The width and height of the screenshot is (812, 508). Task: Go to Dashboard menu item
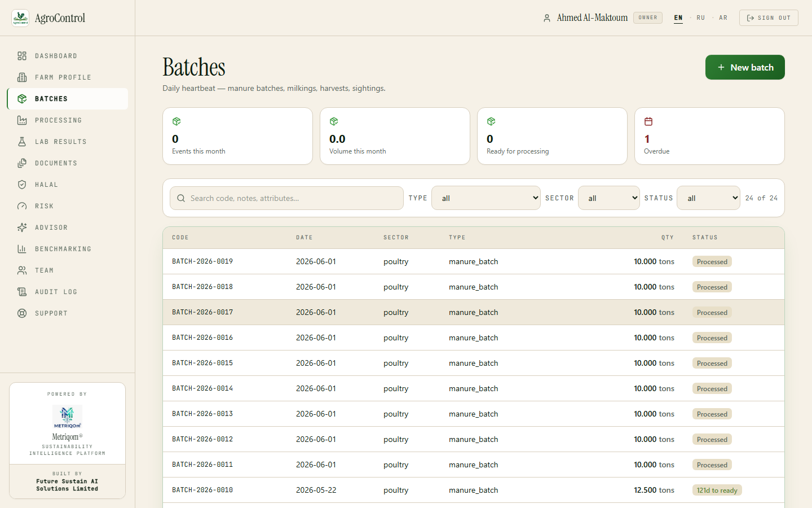coord(68,56)
